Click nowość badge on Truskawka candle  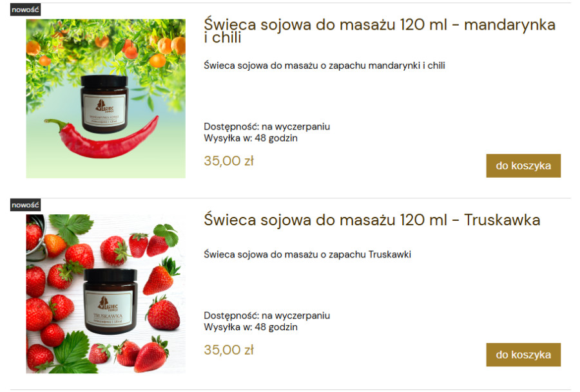coord(25,205)
